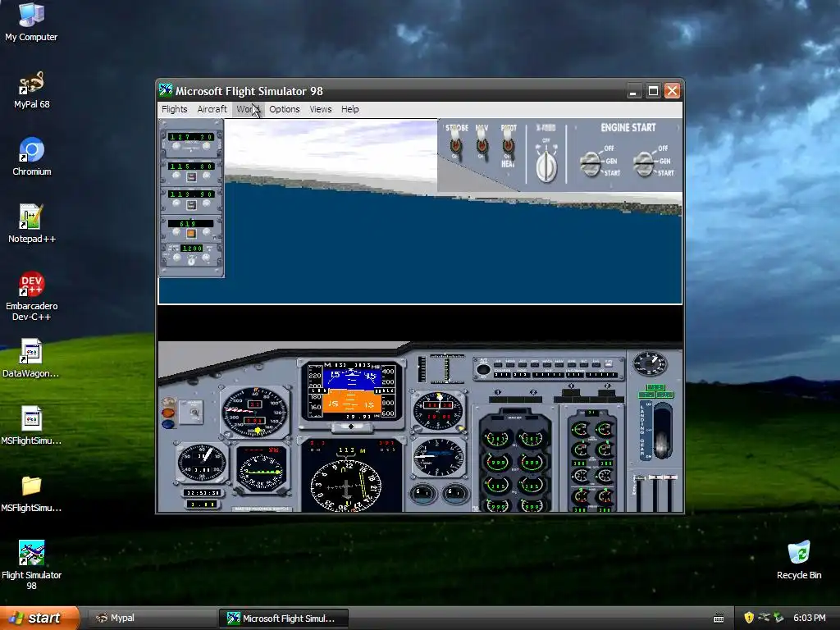
Task: Click the Microsoft Flight Simul... taskbar button
Action: 283,619
